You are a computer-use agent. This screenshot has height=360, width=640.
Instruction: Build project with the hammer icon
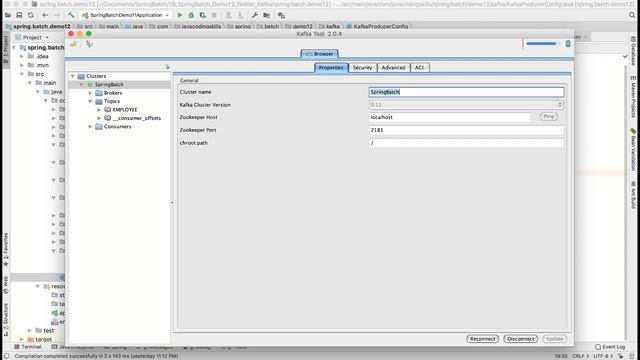tap(71, 15)
